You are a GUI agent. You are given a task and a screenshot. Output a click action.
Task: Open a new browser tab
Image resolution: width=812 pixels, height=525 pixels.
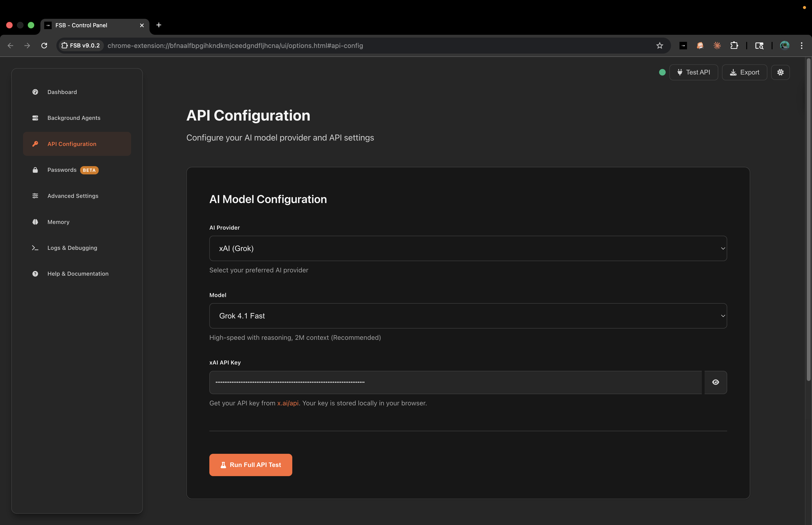159,25
